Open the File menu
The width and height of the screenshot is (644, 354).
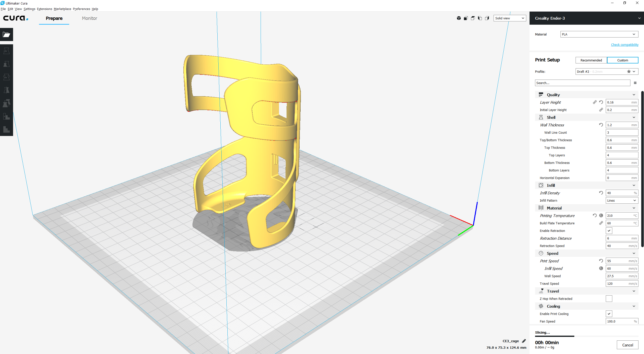click(3, 9)
